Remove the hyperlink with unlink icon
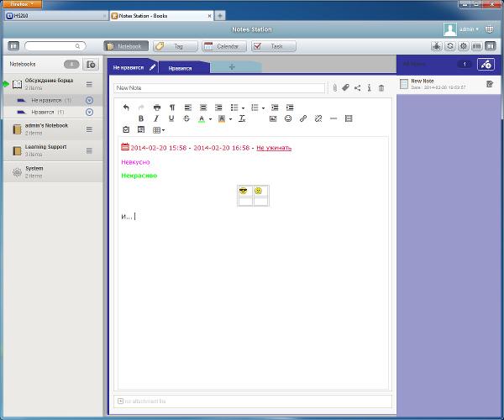This screenshot has height=420, width=504. [318, 118]
